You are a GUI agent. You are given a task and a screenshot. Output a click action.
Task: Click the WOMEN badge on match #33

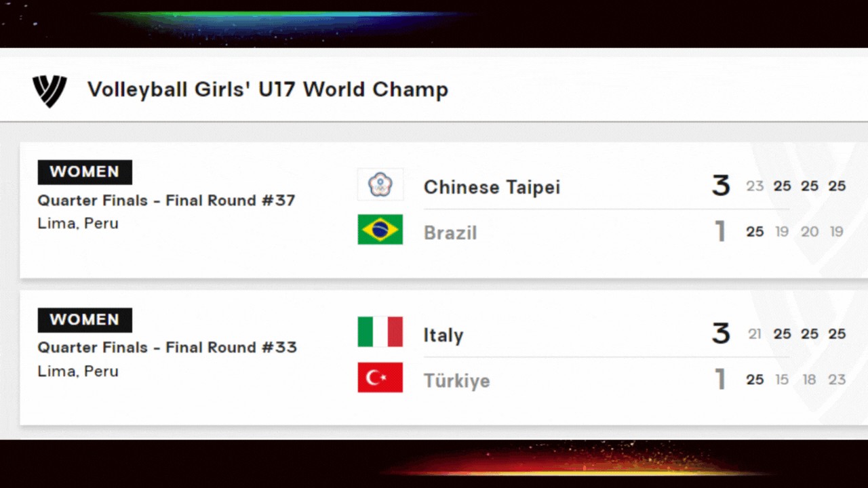85,320
